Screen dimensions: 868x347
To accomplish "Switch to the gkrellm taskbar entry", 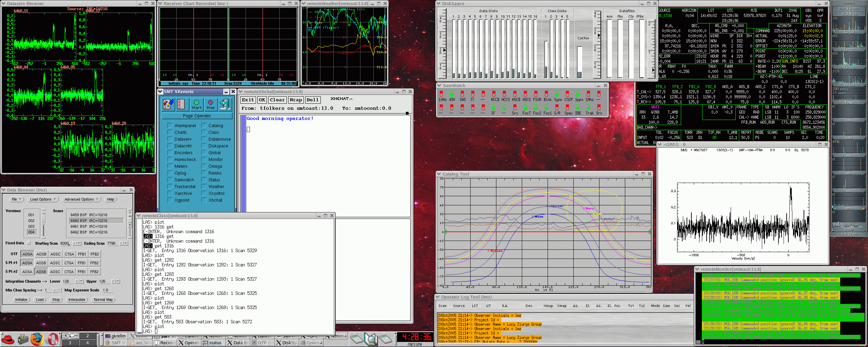I will (115, 336).
